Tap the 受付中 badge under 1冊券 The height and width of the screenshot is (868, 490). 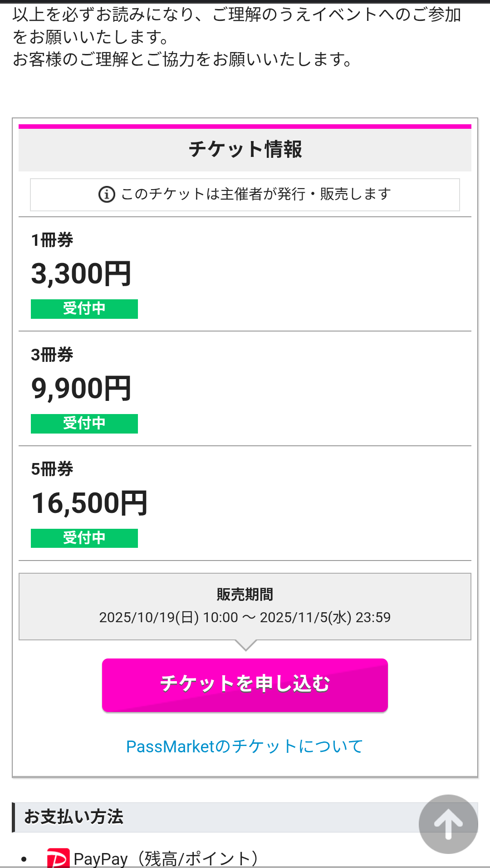click(84, 309)
